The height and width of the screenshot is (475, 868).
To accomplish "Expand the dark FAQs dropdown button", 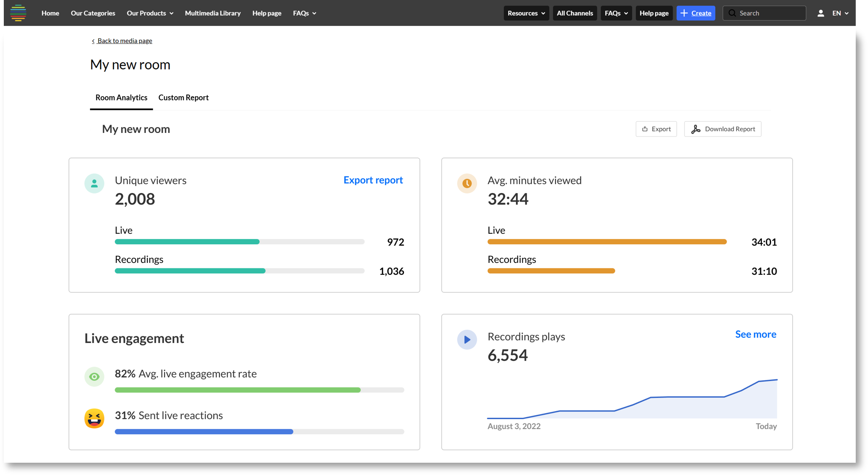I will click(616, 13).
